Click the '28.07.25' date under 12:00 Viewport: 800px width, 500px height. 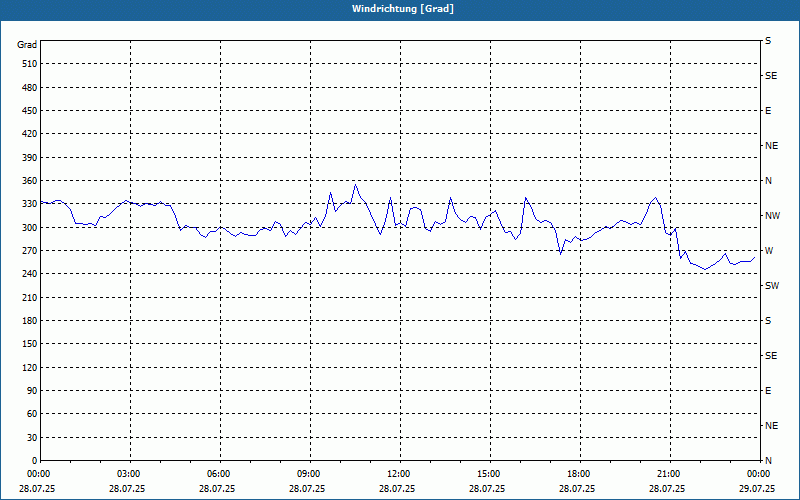397,488
